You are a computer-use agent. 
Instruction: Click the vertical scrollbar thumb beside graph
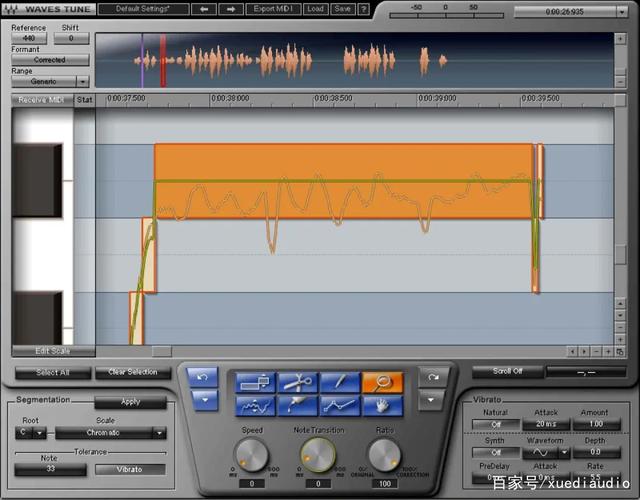tap(620, 254)
